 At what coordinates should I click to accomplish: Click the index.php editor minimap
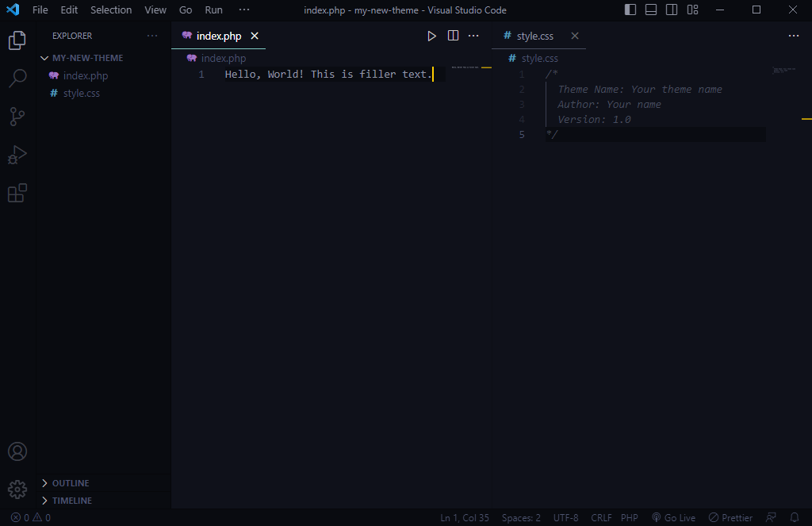coord(465,67)
